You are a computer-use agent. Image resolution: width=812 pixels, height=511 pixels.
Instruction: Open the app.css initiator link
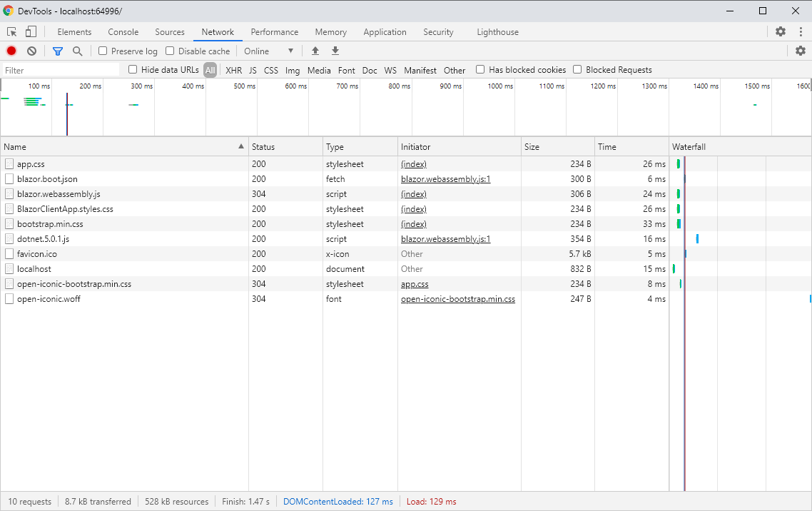click(x=415, y=283)
